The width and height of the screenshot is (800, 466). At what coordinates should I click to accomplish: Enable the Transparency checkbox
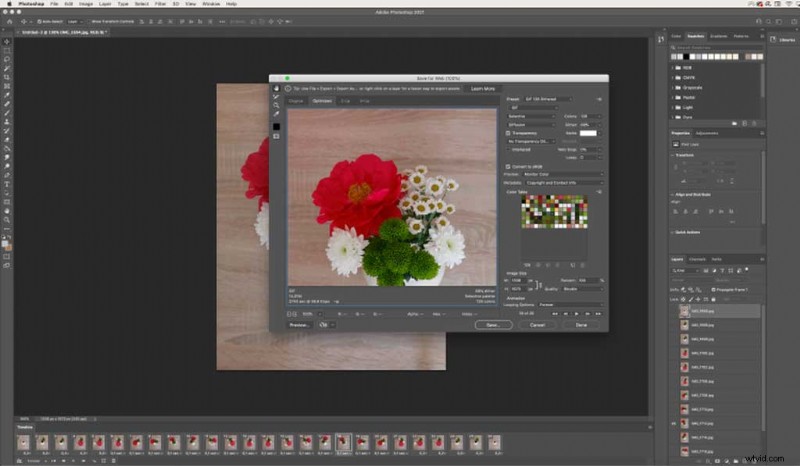(x=508, y=133)
